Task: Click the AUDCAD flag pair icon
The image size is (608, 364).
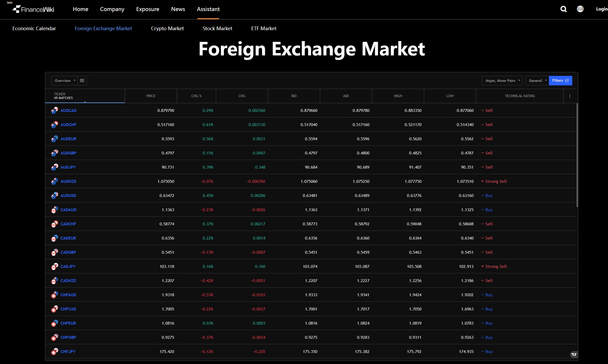Action: coord(54,111)
